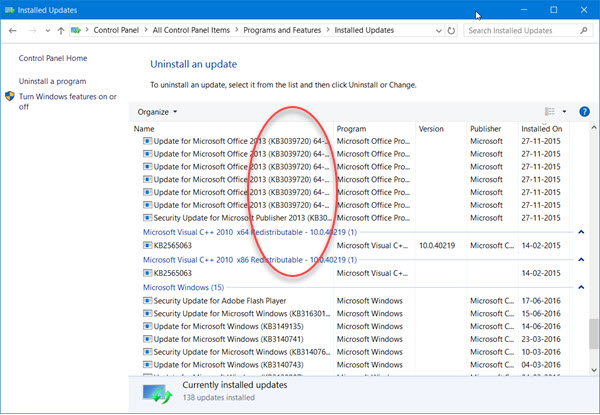The width and height of the screenshot is (600, 415).
Task: Click the Installed Updates title bar icon
Action: click(x=10, y=10)
